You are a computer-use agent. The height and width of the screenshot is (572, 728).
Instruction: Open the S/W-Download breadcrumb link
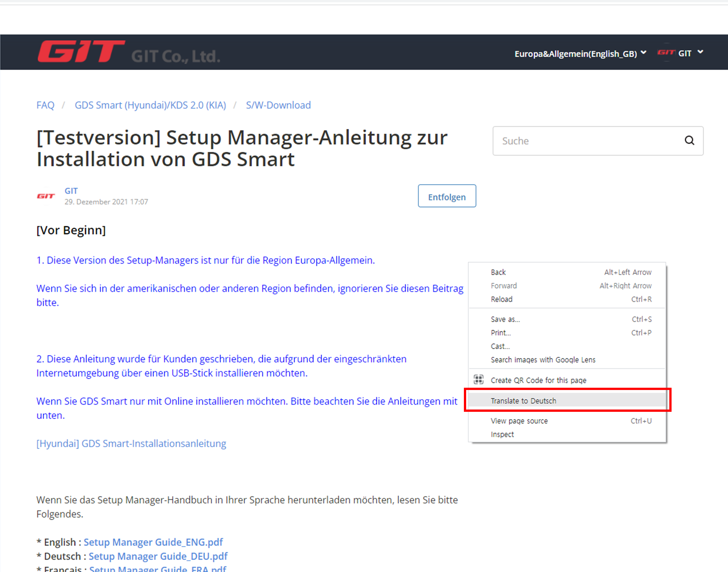(278, 105)
